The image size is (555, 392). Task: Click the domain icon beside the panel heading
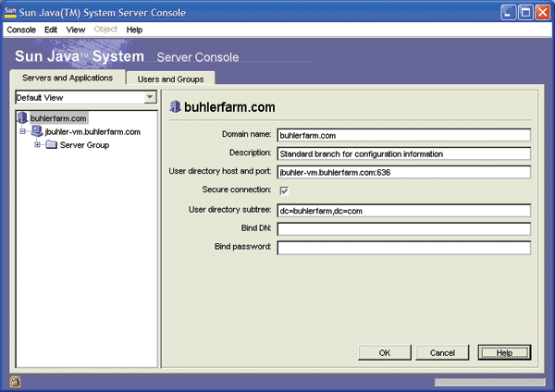coord(175,107)
